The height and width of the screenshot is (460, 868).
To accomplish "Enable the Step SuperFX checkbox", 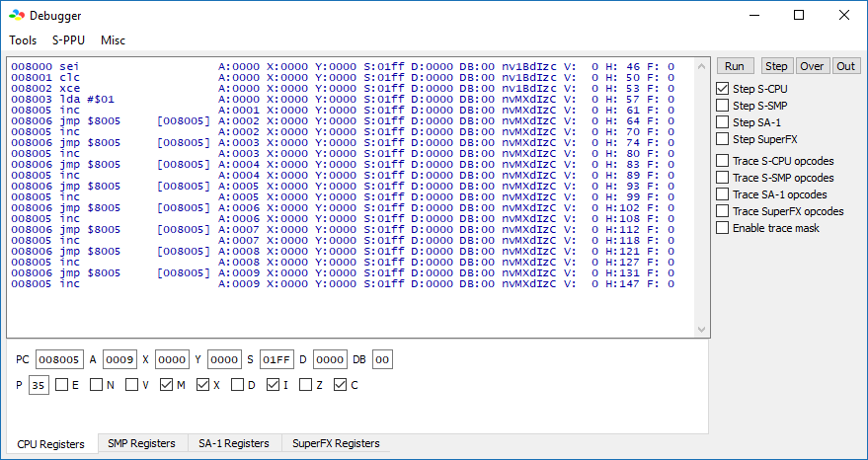I will pyautogui.click(x=723, y=139).
